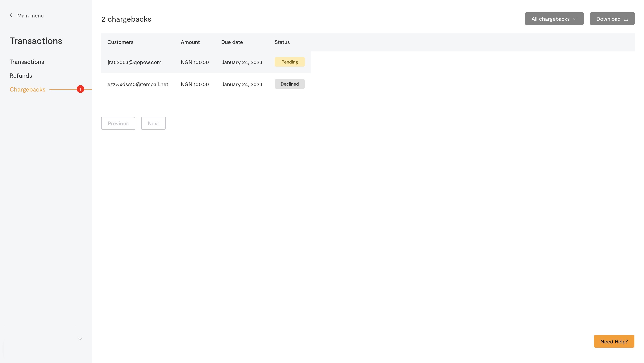
Task: Click the Status column header
Action: (282, 42)
